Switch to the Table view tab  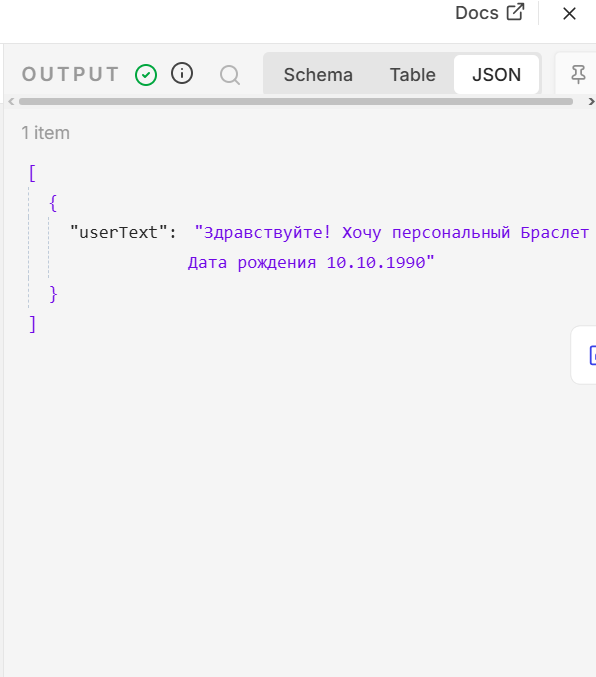pos(412,75)
